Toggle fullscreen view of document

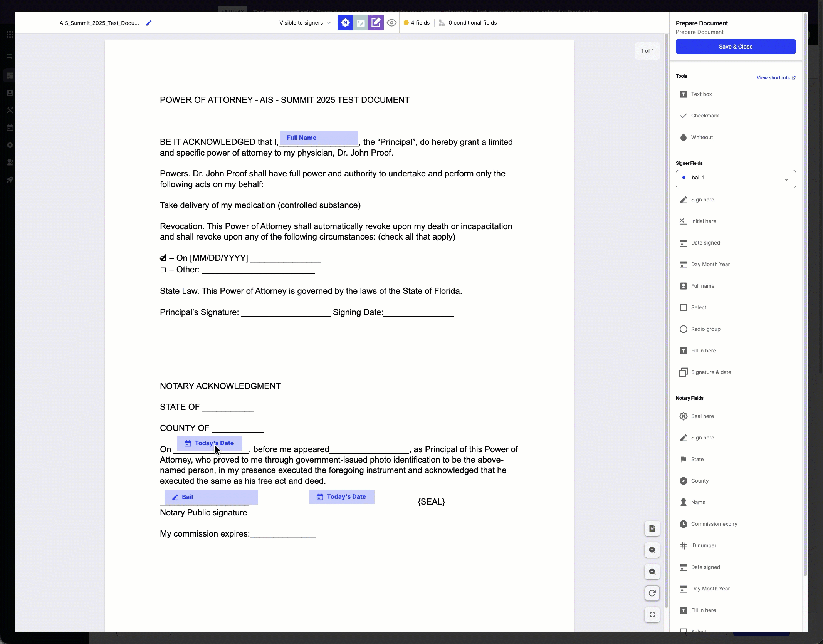[652, 615]
